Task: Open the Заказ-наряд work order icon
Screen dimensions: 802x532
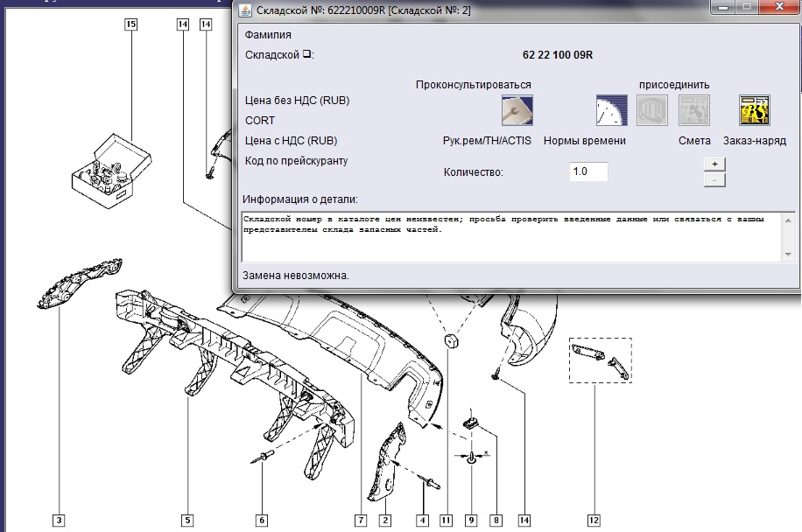Action: pyautogui.click(x=754, y=110)
